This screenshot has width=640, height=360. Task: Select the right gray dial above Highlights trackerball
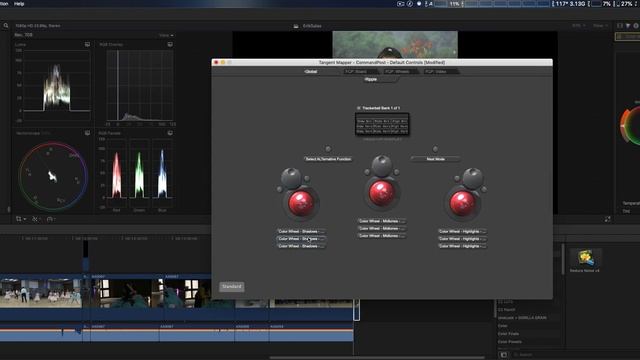[473, 178]
